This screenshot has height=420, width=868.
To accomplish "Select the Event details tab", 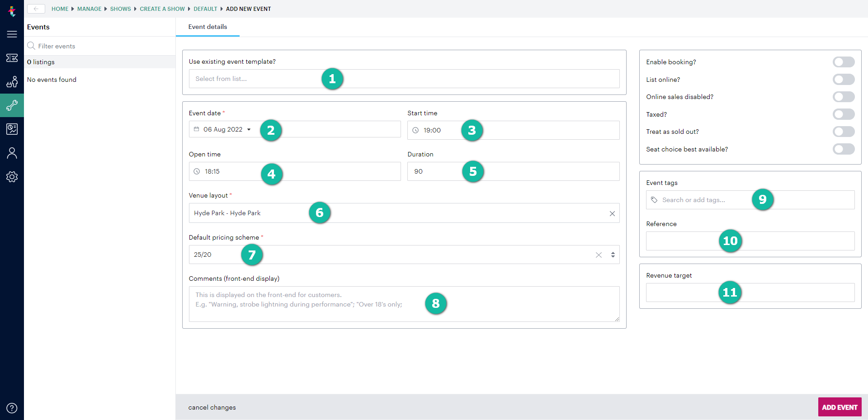I will pyautogui.click(x=208, y=27).
